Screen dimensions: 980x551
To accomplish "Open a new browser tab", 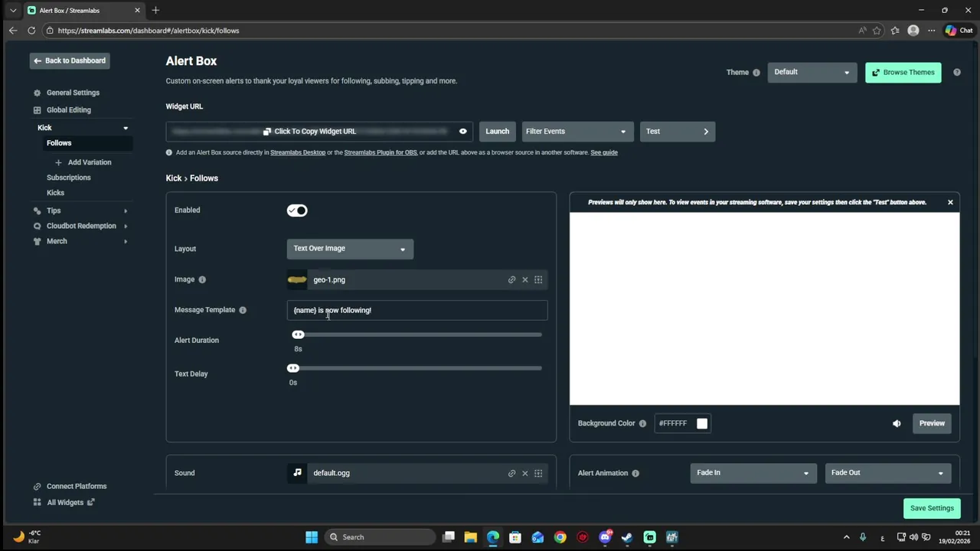I will (x=155, y=10).
